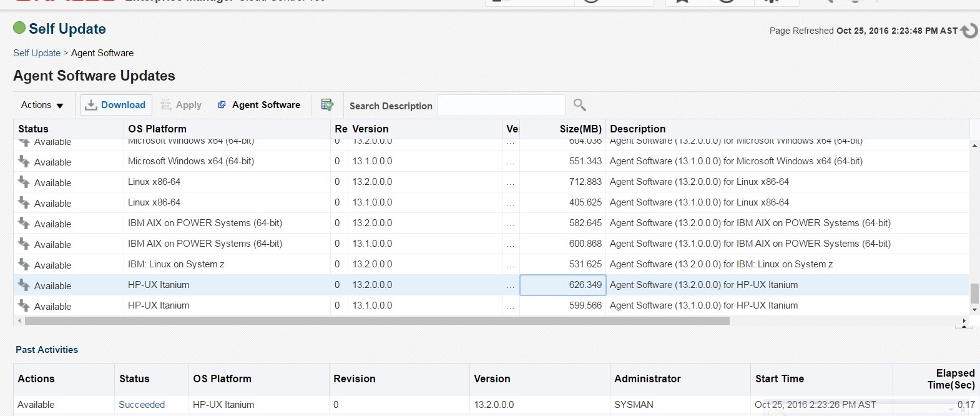Screen dimensions: 980x416
Task: Select the highlighted size cell 626.349
Action: (x=562, y=285)
